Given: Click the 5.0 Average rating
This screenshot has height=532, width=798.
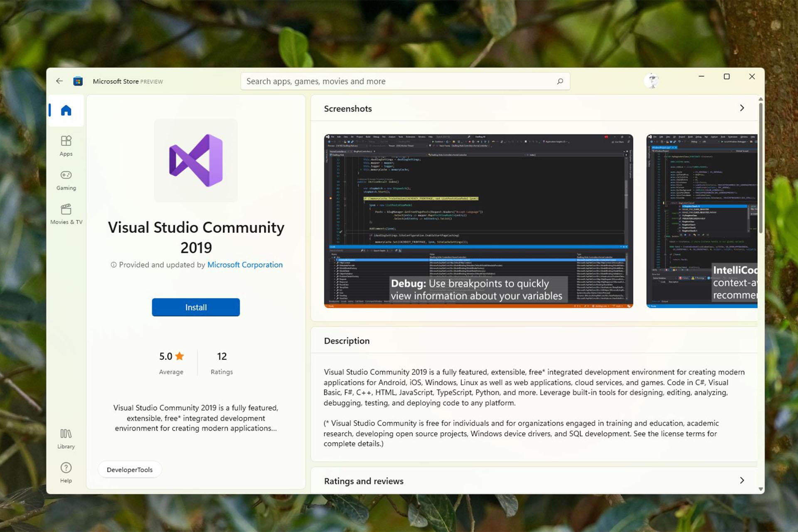Looking at the screenshot, I should pos(171,363).
